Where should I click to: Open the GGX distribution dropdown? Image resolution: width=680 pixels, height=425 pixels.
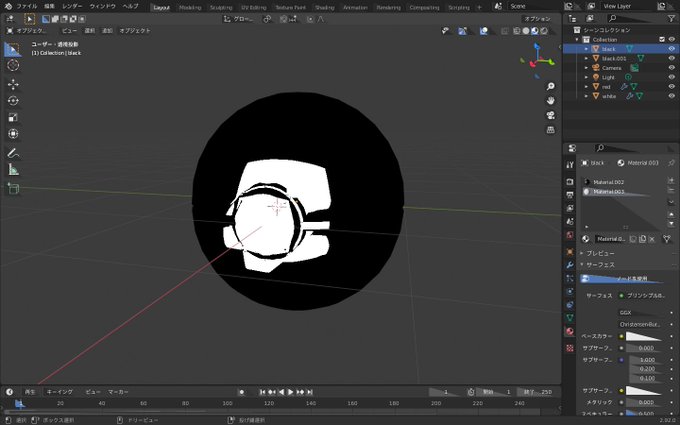coord(643,313)
